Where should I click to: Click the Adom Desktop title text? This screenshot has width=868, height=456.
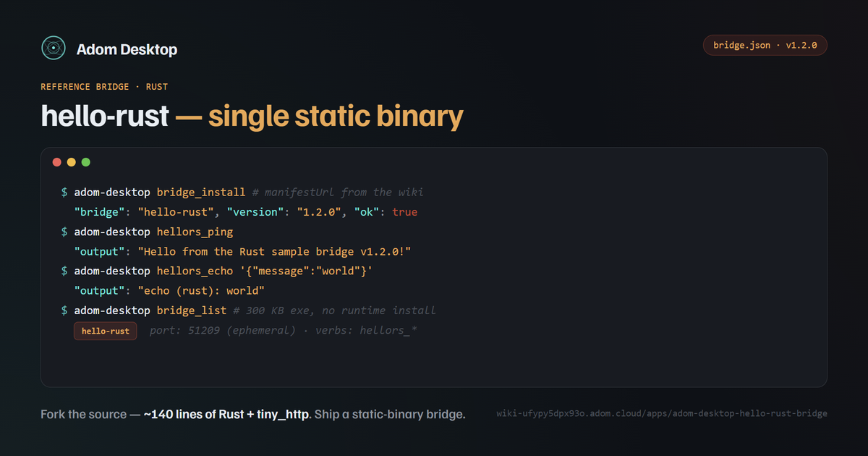point(127,49)
